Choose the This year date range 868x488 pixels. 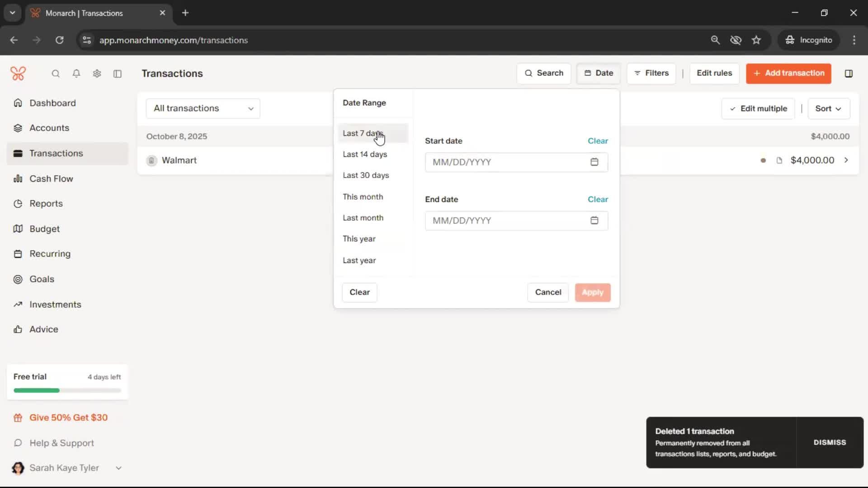359,239
